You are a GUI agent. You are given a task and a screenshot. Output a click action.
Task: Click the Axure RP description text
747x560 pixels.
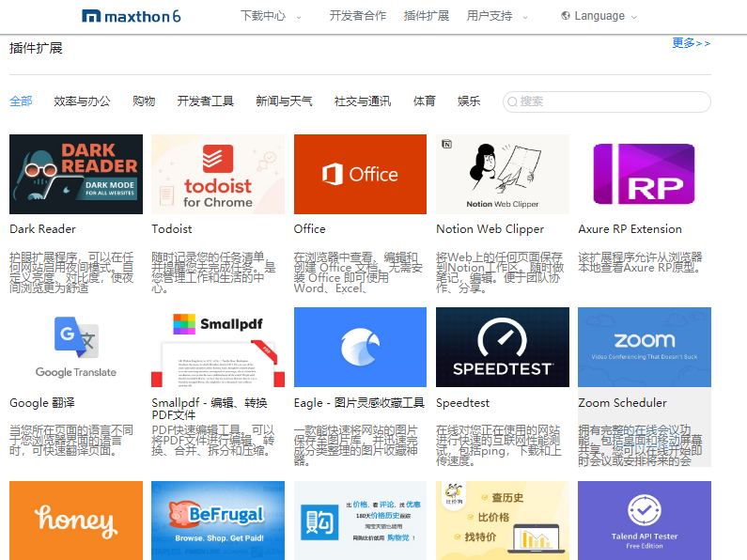pos(640,262)
